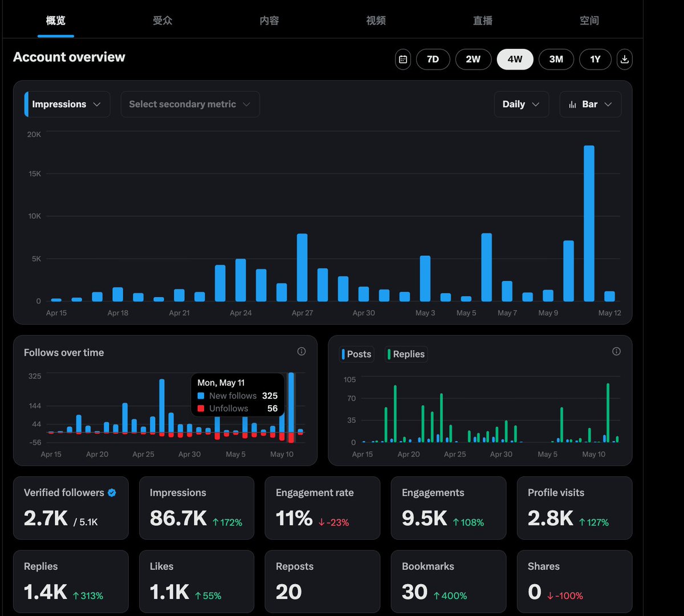Screen dimensions: 684x616
Task: Switch to the 空间 tab
Action: (x=589, y=21)
